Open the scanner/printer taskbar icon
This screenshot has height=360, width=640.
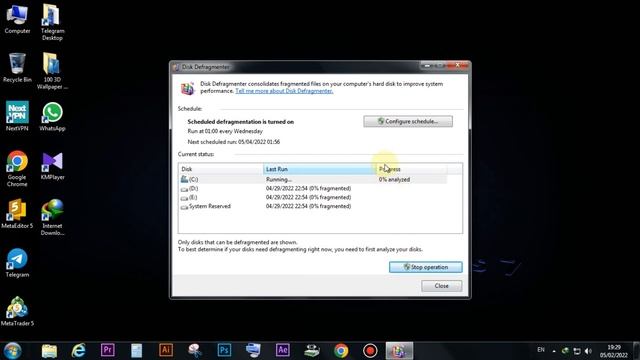(x=312, y=351)
